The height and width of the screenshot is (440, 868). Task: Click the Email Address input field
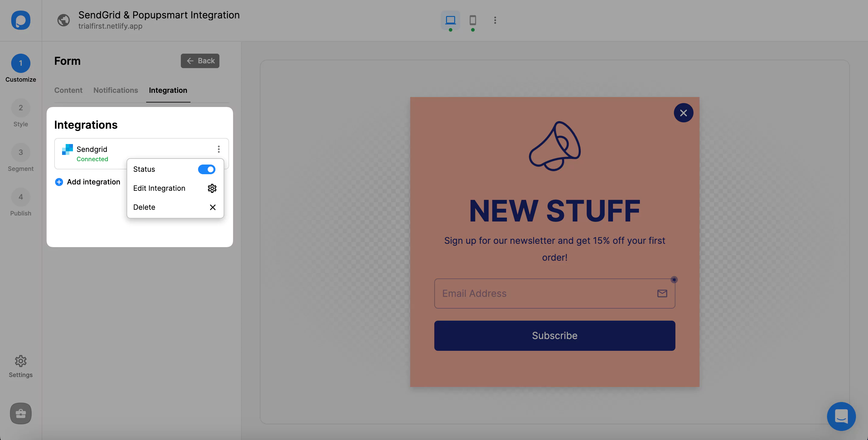click(x=554, y=293)
